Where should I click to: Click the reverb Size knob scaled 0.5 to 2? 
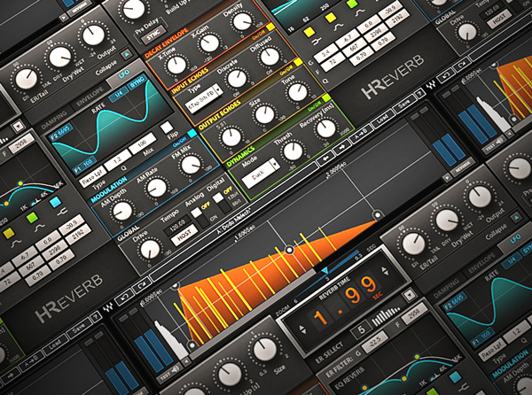[x=264, y=349]
